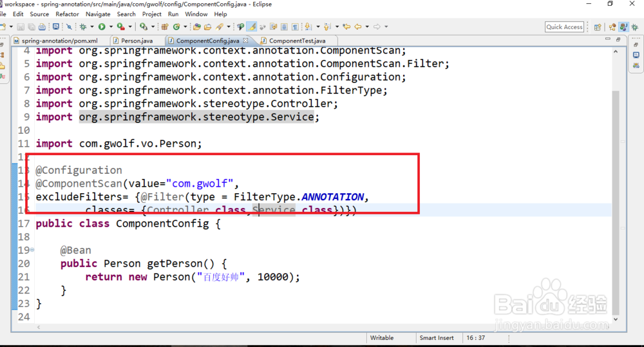Image resolution: width=644 pixels, height=347 pixels.
Task: Go to Last Edit Location icon
Action: pos(346,26)
